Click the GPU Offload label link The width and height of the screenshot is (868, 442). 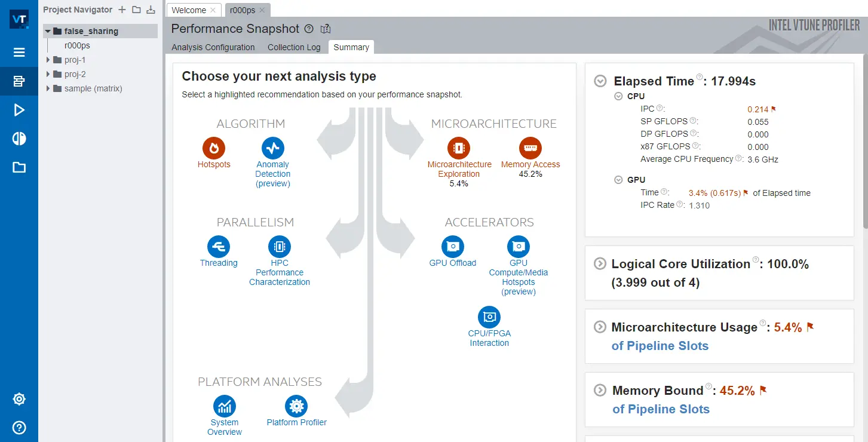point(453,263)
